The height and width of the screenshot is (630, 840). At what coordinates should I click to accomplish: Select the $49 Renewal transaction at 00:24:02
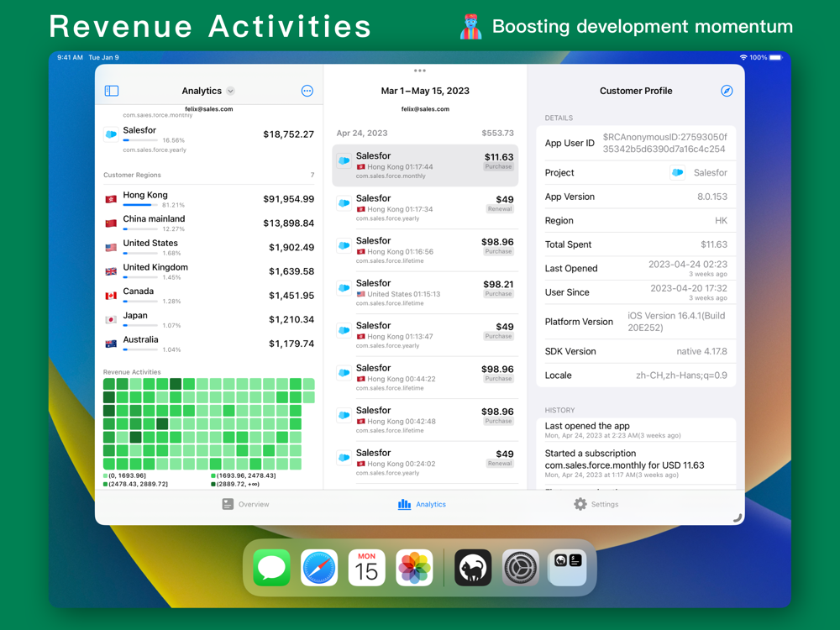[x=425, y=462]
